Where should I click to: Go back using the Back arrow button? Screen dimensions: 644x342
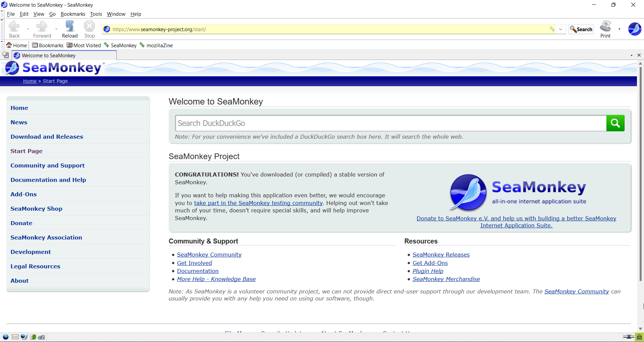pos(14,29)
